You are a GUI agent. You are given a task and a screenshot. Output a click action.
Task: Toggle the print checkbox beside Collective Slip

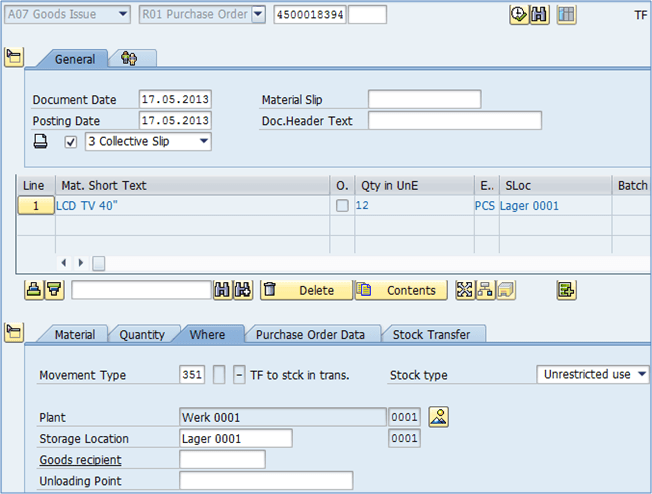click(x=70, y=142)
